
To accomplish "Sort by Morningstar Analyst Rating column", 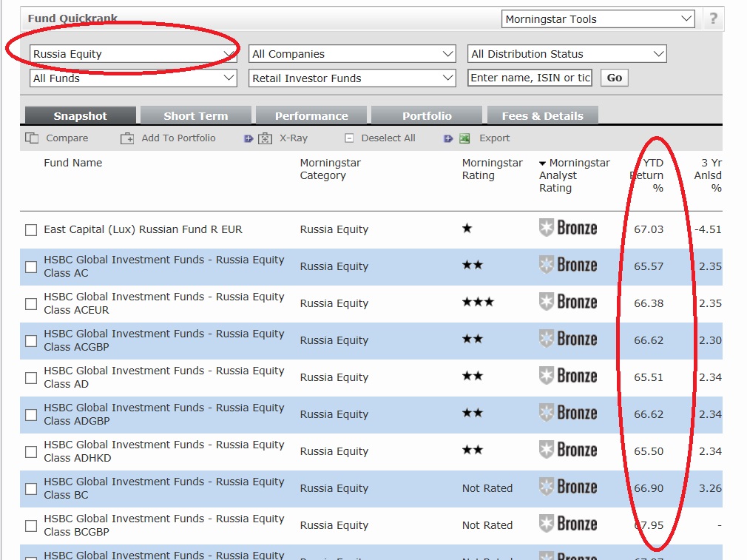I will 575,175.
